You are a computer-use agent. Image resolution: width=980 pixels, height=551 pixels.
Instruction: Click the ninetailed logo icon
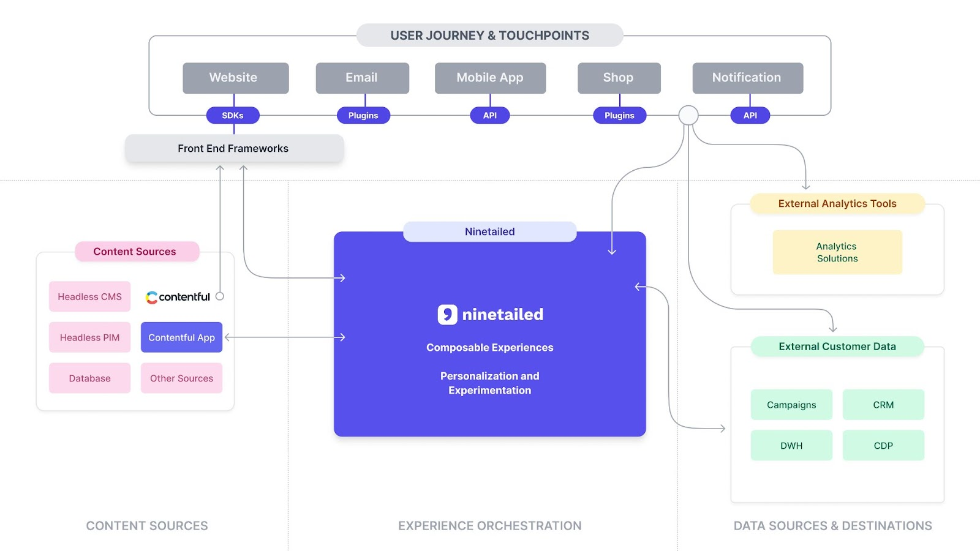point(447,315)
